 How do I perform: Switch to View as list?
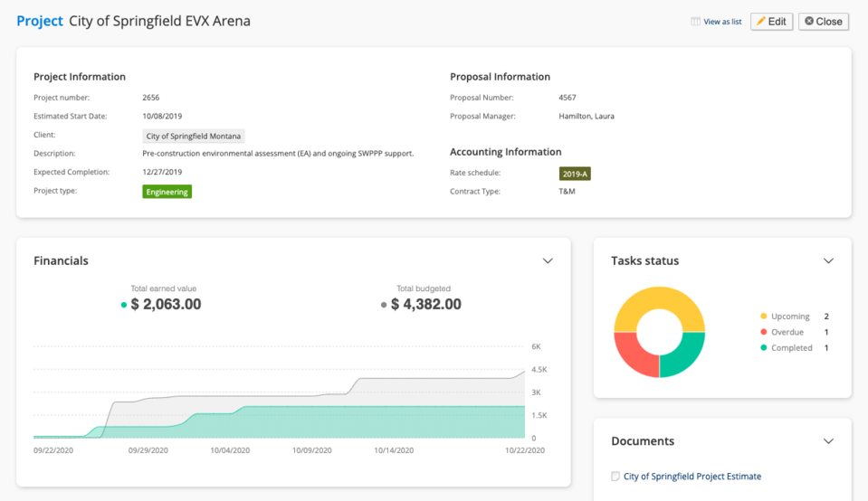(722, 22)
